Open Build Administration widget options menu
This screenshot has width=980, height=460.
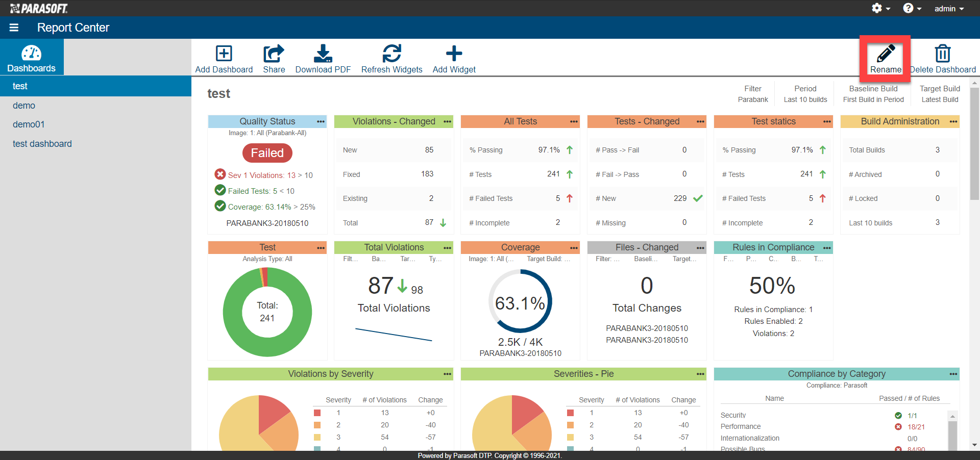point(953,121)
